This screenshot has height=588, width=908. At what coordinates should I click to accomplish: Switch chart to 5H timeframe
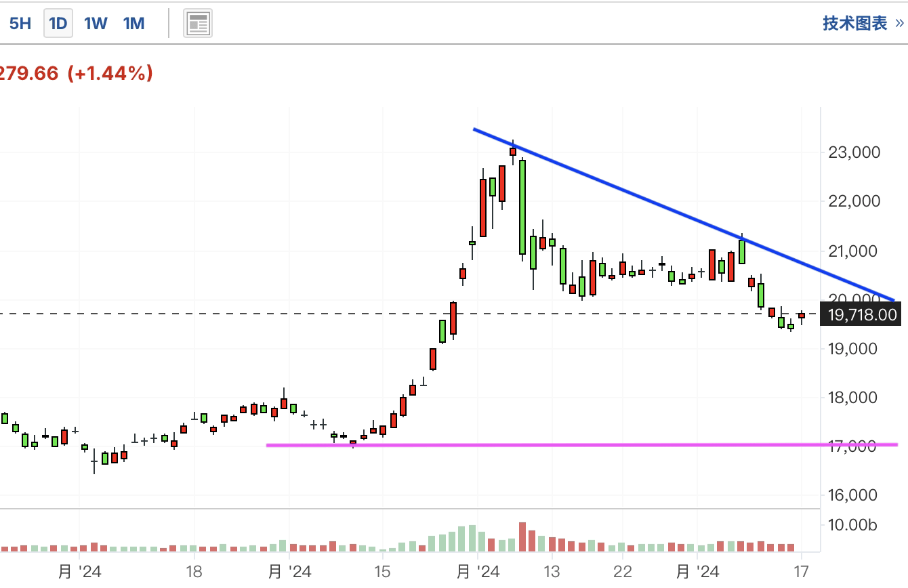click(20, 24)
